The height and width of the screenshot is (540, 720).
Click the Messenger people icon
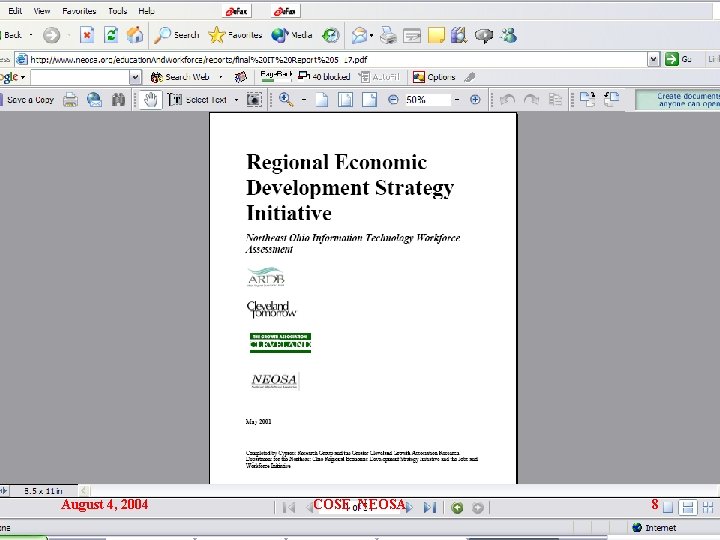509,35
